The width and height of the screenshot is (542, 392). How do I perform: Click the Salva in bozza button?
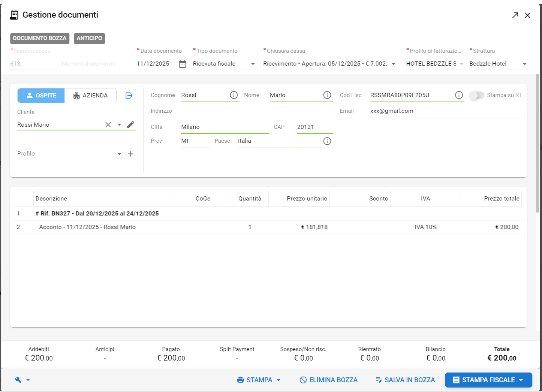pos(405,380)
